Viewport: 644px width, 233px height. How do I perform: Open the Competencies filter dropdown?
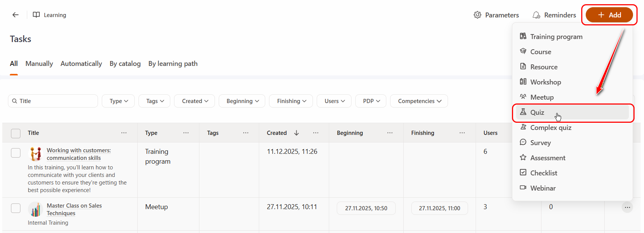419,101
